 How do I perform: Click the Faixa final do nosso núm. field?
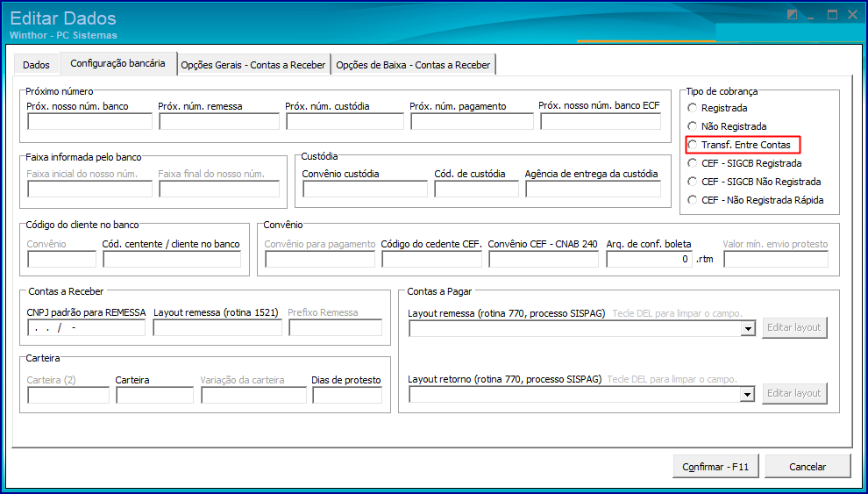pyautogui.click(x=219, y=190)
